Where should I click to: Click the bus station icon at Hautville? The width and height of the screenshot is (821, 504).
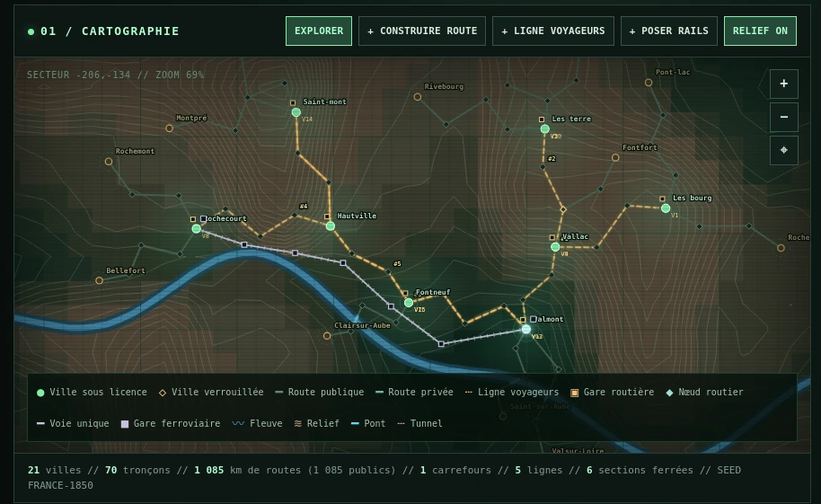point(327,217)
